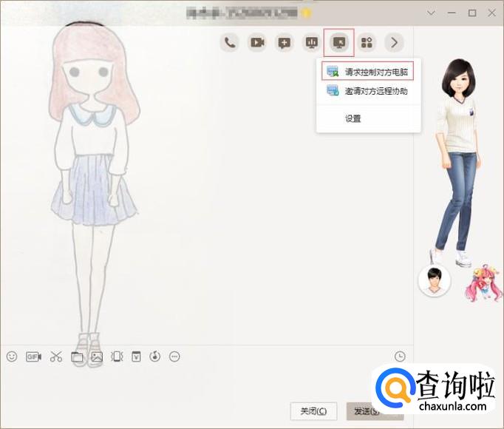Click the GIF animation icon
The height and width of the screenshot is (429, 504).
click(33, 357)
